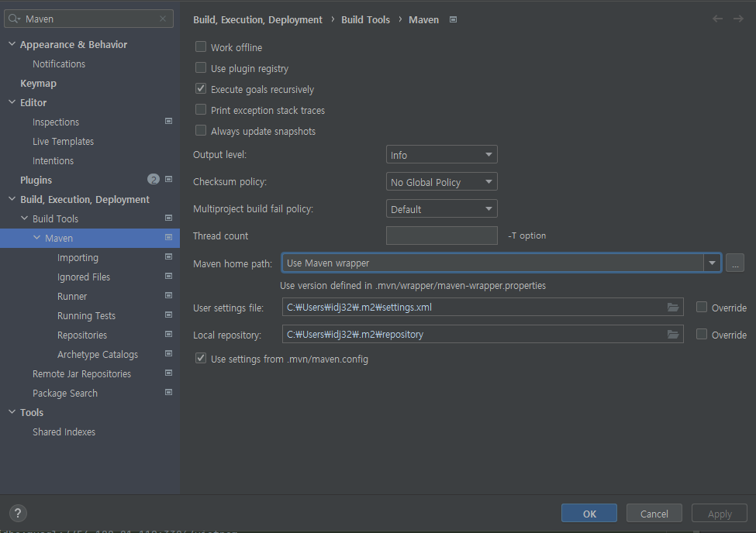Enable Use plugin registry checkbox
This screenshot has height=533, width=756.
click(x=201, y=68)
